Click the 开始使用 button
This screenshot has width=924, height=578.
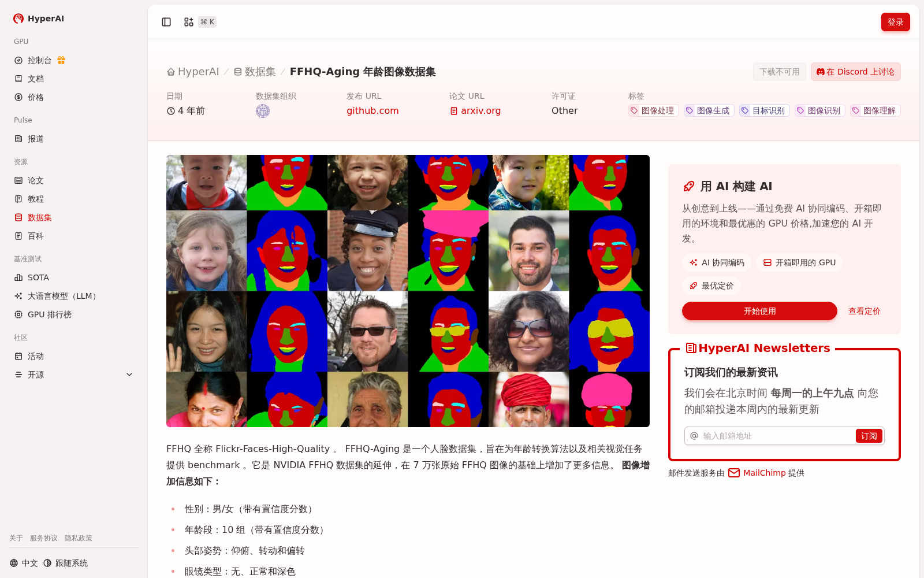click(759, 311)
